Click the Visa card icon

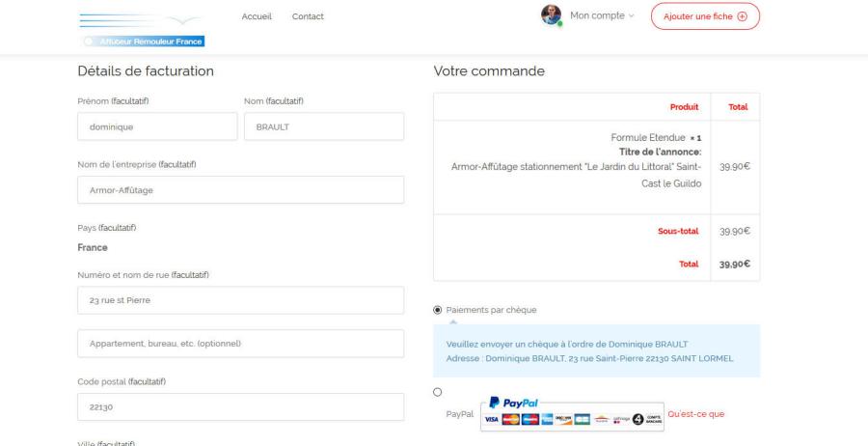[491, 418]
